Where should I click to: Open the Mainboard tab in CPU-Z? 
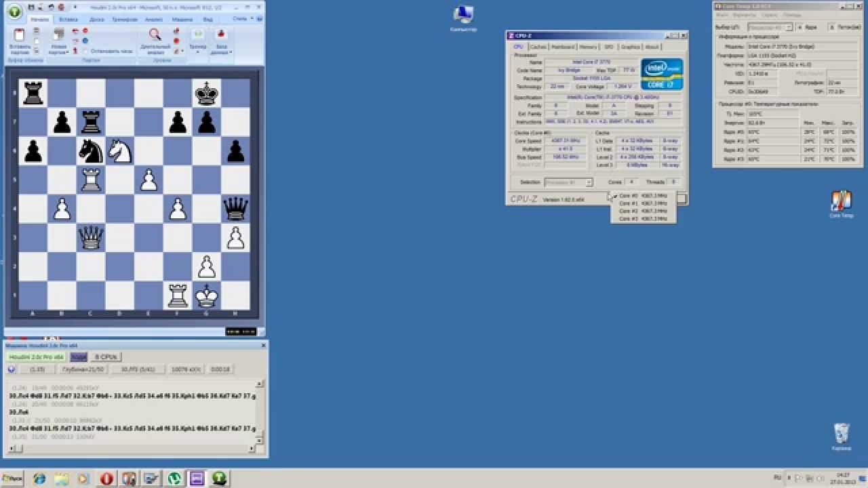[x=563, y=47]
